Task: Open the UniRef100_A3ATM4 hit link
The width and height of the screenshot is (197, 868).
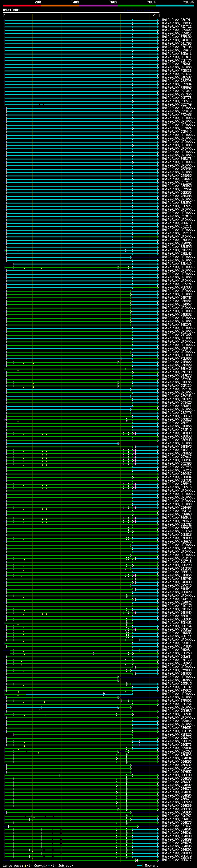Action: click(x=177, y=20)
